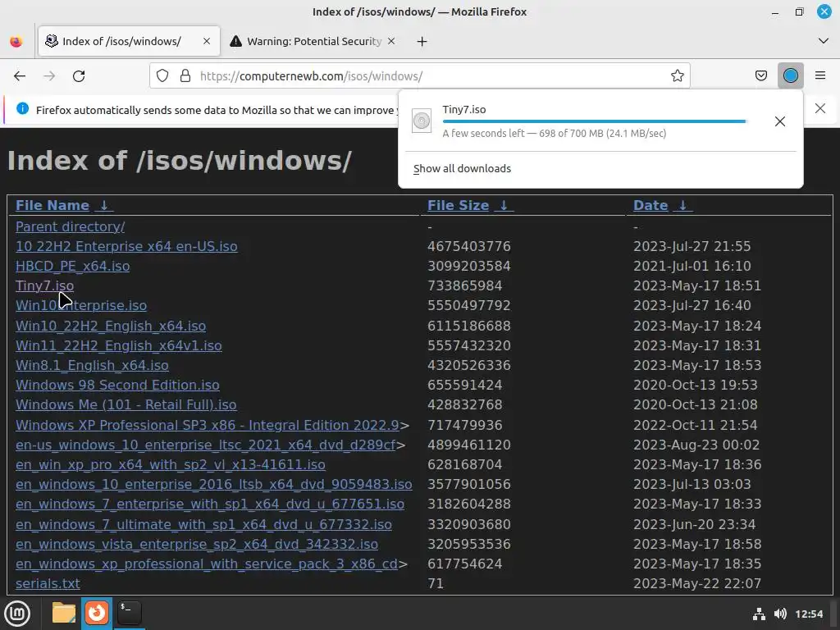Image resolution: width=840 pixels, height=630 pixels.
Task: Close the Warning: Potential Security tab
Action: pyautogui.click(x=391, y=41)
